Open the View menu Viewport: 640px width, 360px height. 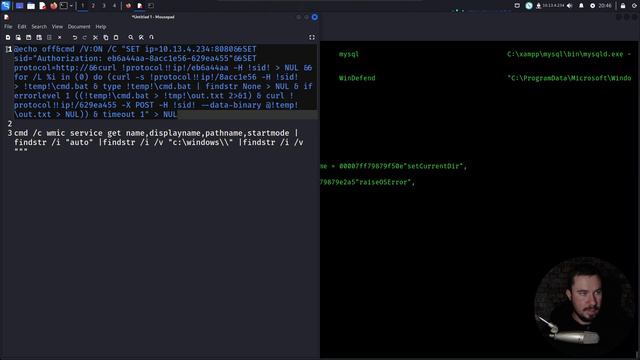tap(57, 27)
